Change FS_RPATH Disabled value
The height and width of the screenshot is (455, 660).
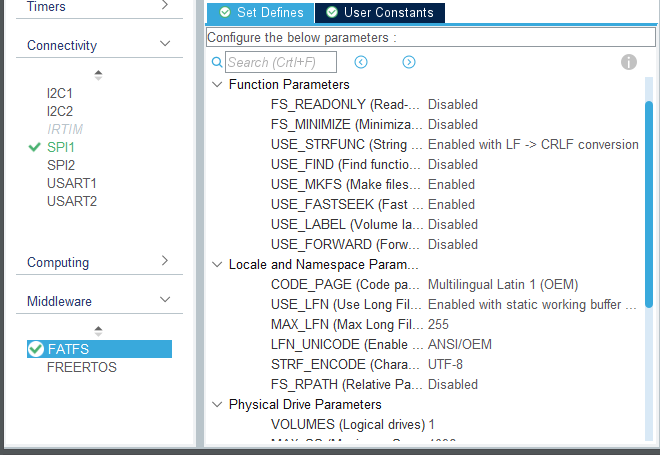point(453,384)
